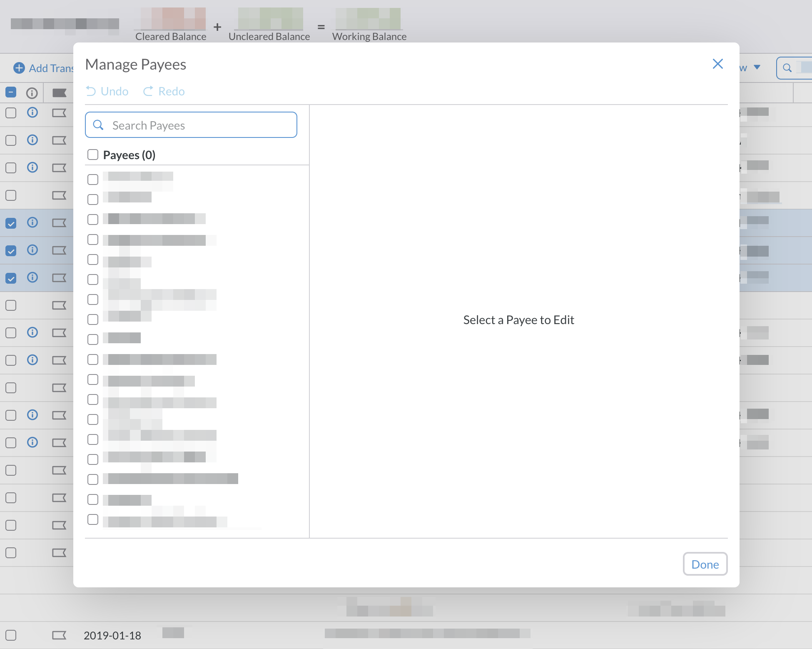Click the info icon in the register header
Image resolution: width=812 pixels, height=649 pixels.
pyautogui.click(x=32, y=92)
